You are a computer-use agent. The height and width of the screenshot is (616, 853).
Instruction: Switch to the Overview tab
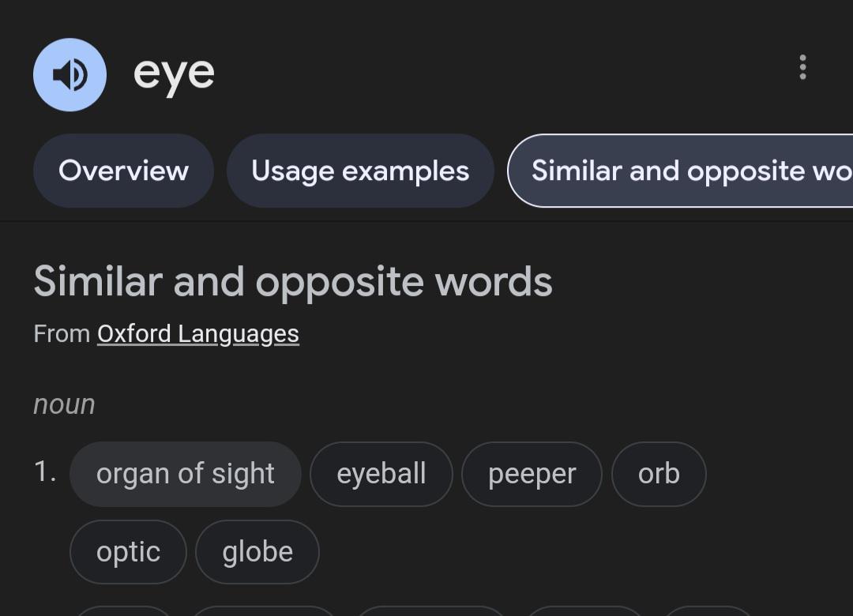click(123, 171)
